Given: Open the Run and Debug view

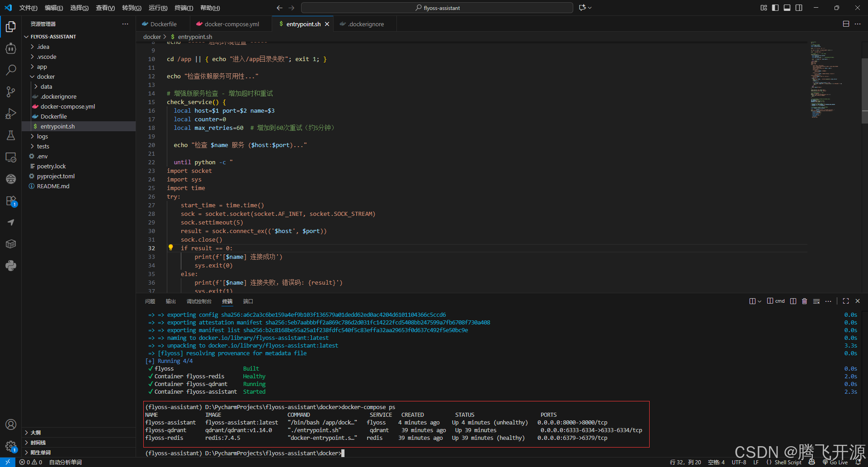Looking at the screenshot, I should [11, 114].
